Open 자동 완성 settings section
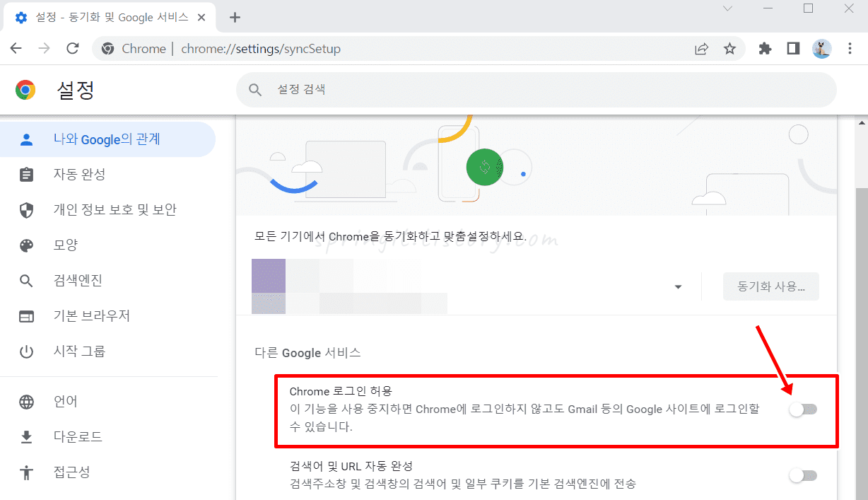The width and height of the screenshot is (868, 500). (x=107, y=175)
